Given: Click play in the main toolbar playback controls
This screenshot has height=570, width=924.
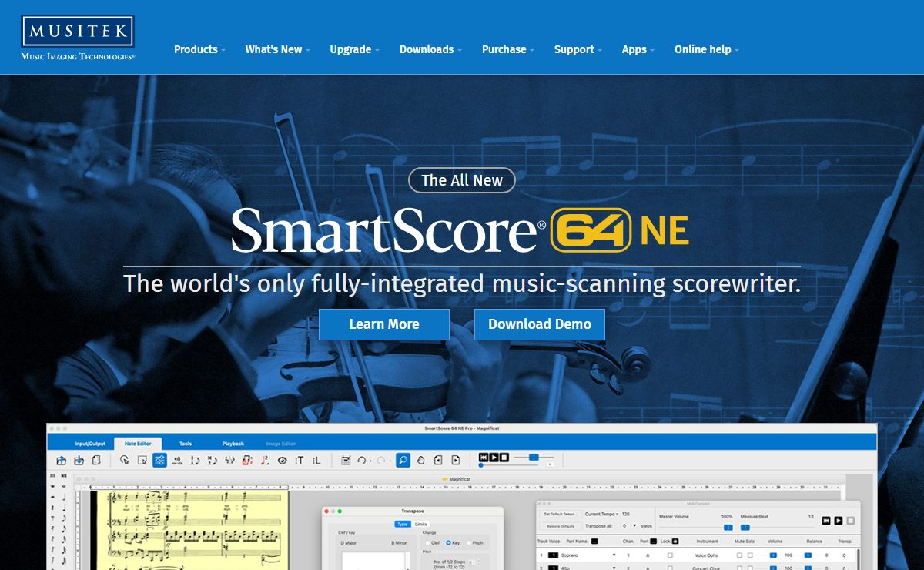Looking at the screenshot, I should click(494, 458).
